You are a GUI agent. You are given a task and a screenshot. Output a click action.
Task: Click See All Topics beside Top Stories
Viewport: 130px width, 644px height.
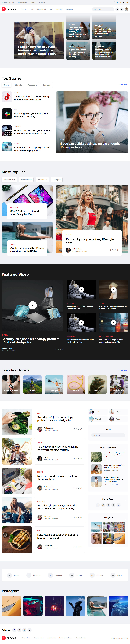[x=123, y=84]
